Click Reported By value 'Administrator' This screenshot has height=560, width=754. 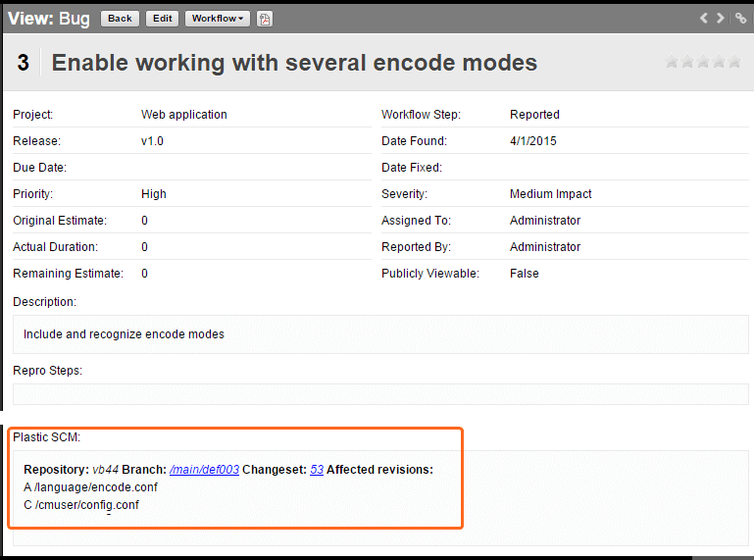pos(545,247)
